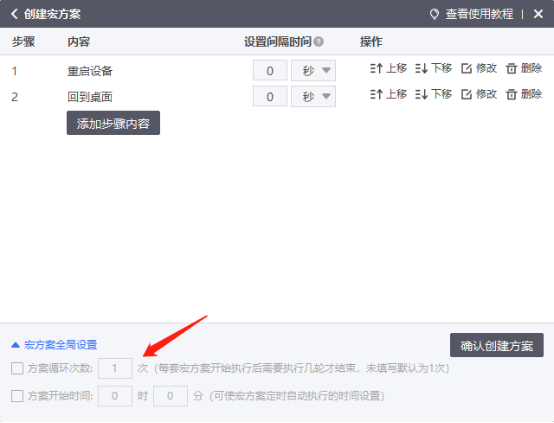Click the help icon next to 设置间隔时间

(318, 42)
